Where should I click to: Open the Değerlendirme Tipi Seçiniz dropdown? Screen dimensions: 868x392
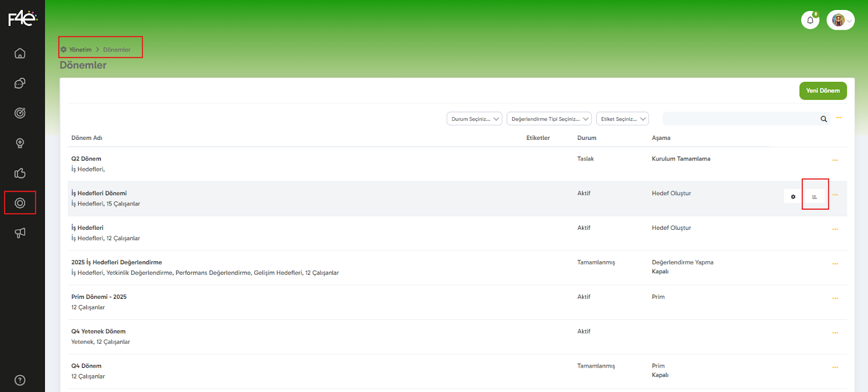(548, 119)
